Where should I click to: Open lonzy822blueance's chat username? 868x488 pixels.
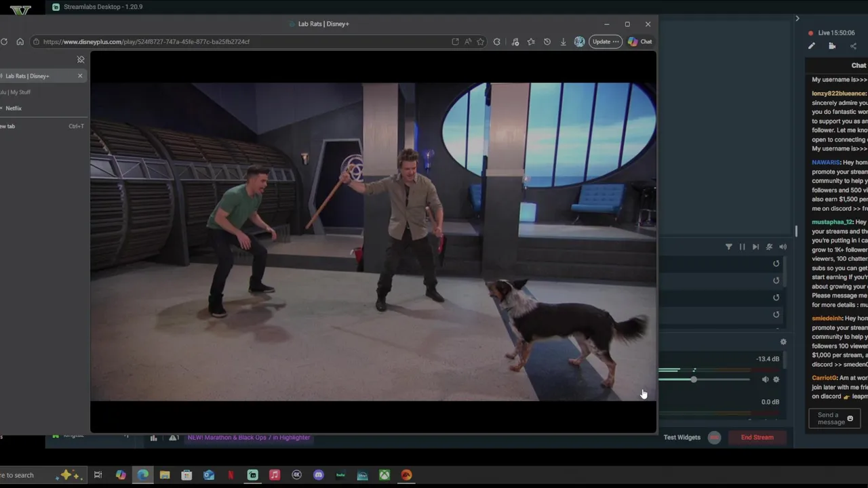(839, 94)
